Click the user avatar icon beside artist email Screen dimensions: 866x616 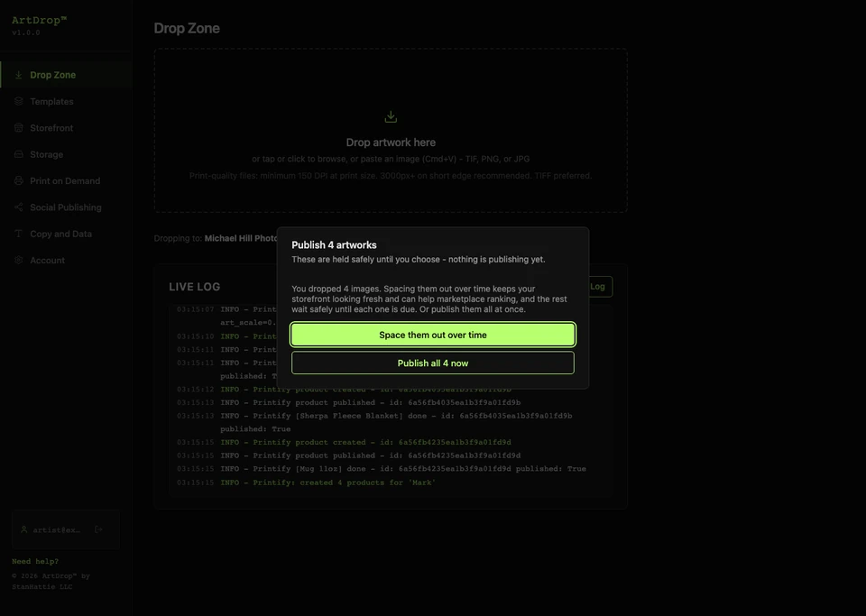pyautogui.click(x=23, y=529)
